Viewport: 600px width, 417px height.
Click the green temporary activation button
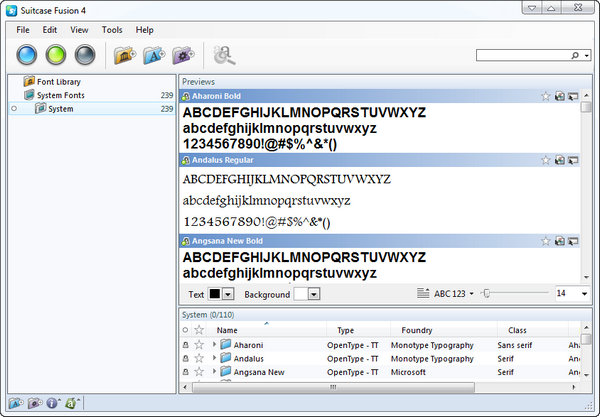pos(59,54)
